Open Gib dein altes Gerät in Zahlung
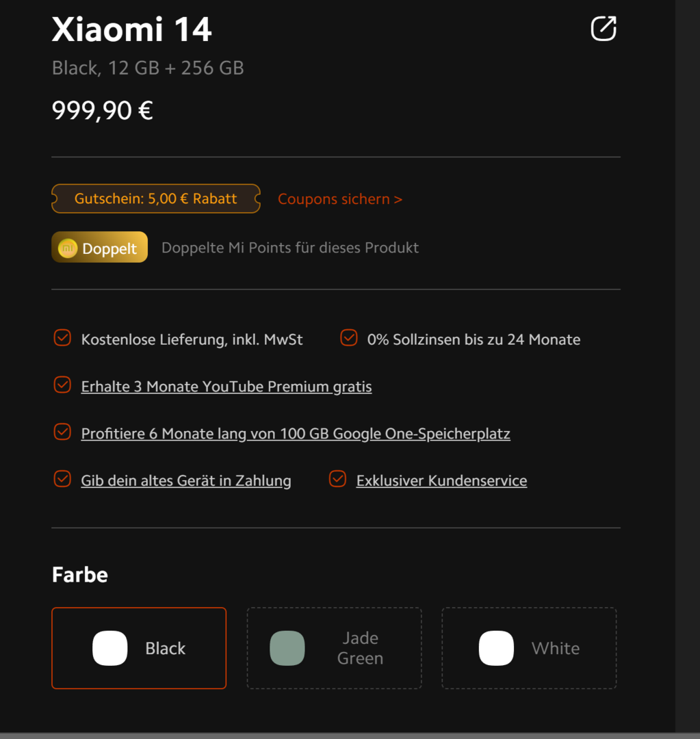This screenshot has width=700, height=739. (x=186, y=481)
